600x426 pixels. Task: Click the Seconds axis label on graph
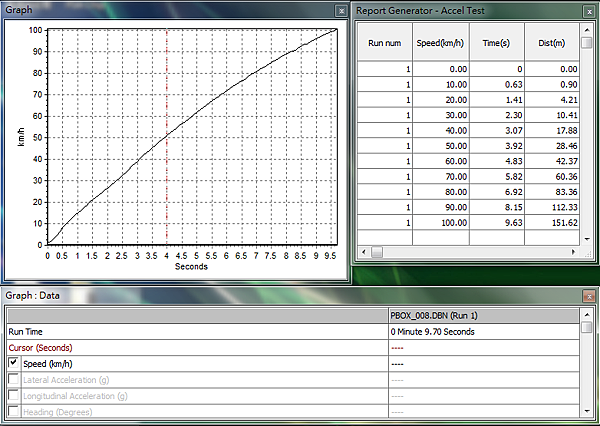point(191,266)
